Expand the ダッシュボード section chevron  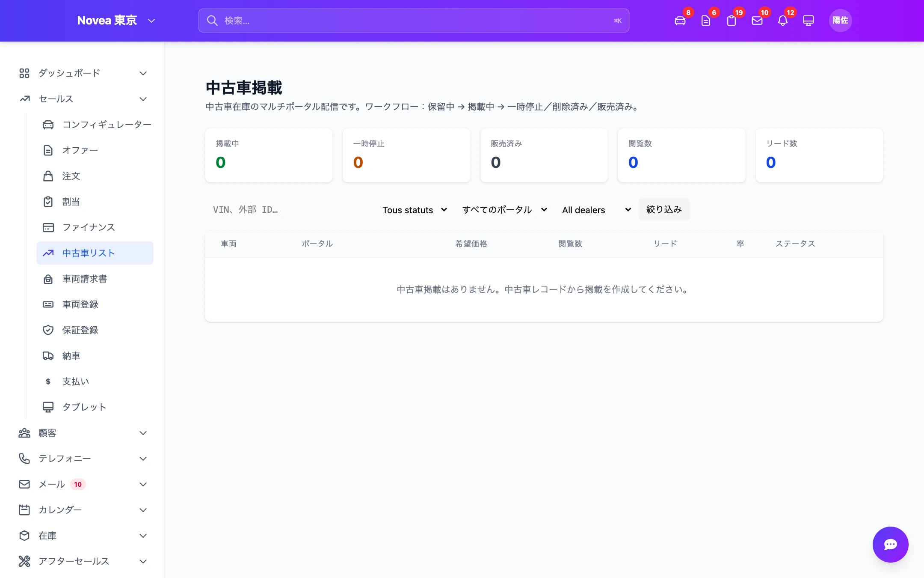click(143, 73)
